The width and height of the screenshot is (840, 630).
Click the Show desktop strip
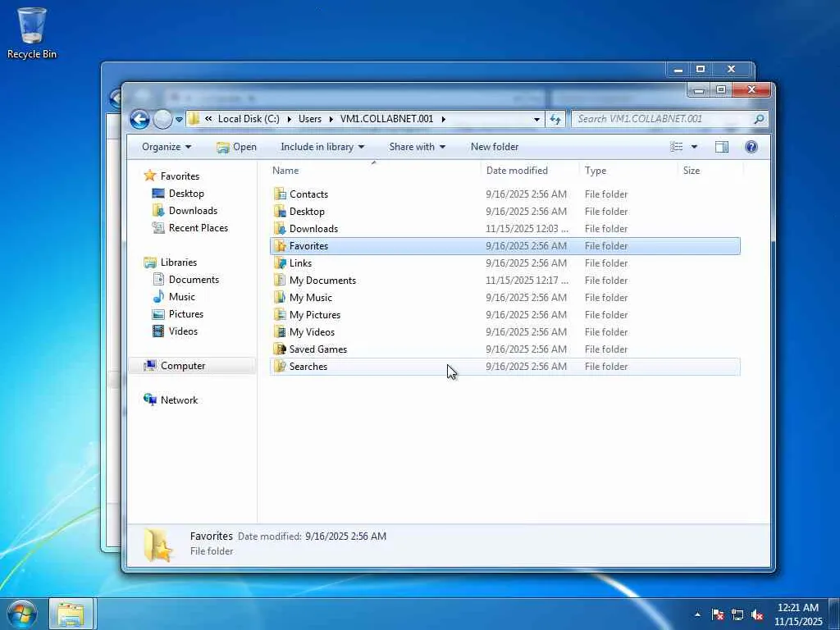click(x=834, y=614)
